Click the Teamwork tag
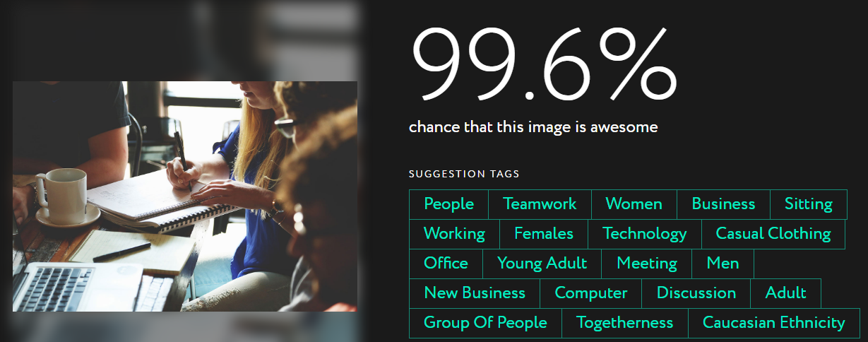Viewport: 868px width, 342px height. tap(540, 204)
